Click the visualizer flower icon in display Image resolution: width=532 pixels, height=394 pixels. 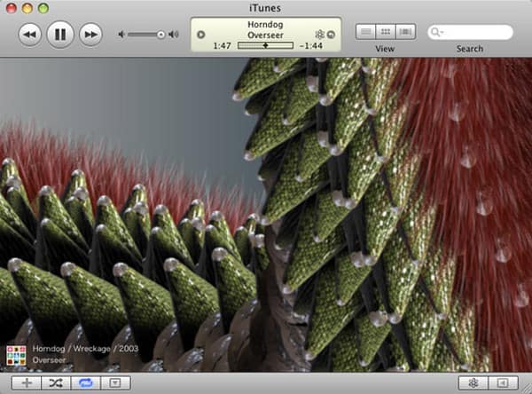coord(319,35)
